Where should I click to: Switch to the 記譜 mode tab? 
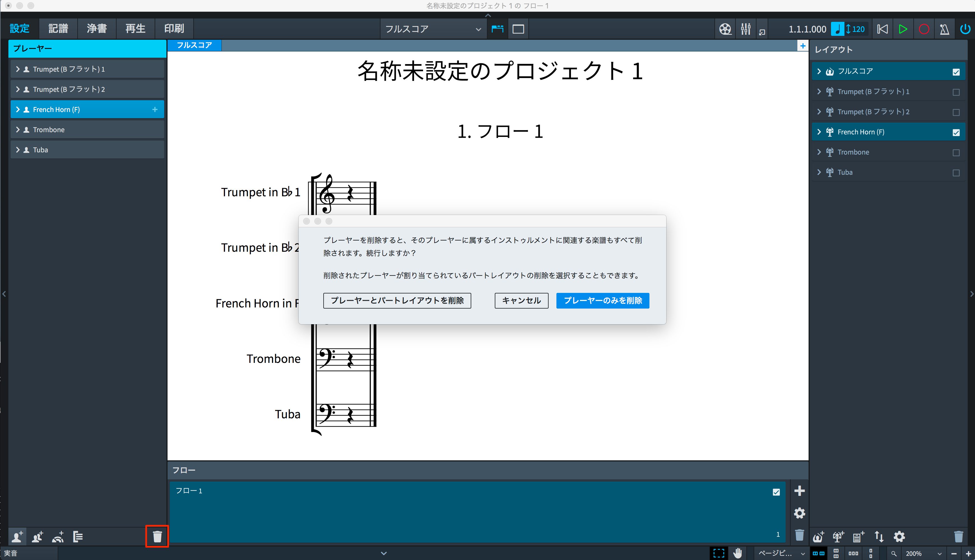pos(58,29)
